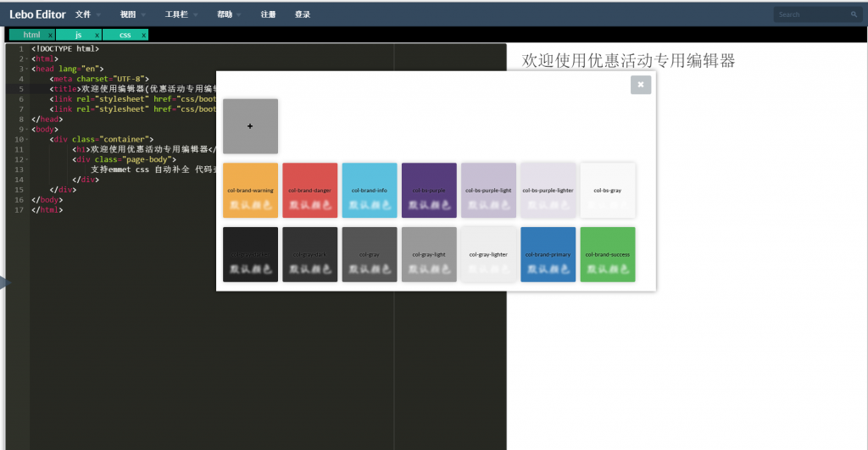Choose the col-brand-success green swatch
868x450 pixels.
pos(607,254)
